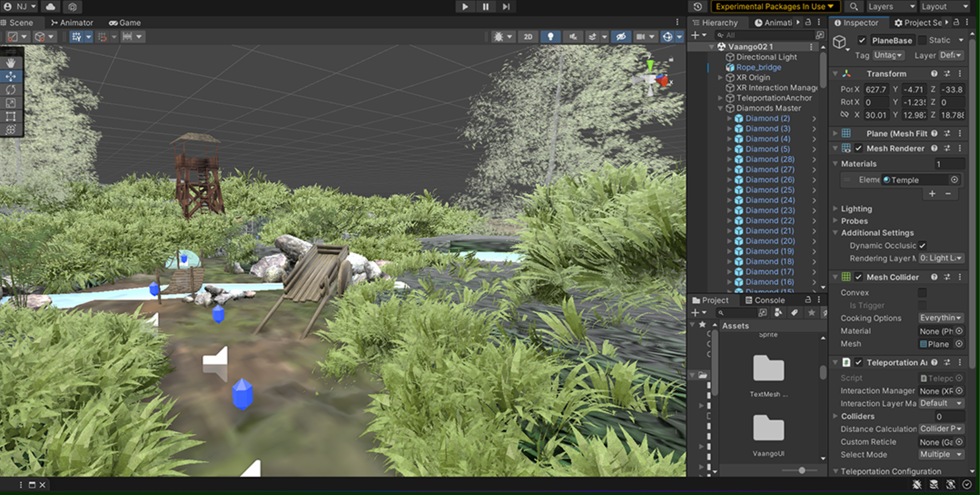Expand Diamond (2) prefab
The height and width of the screenshot is (495, 980).
pyautogui.click(x=729, y=119)
